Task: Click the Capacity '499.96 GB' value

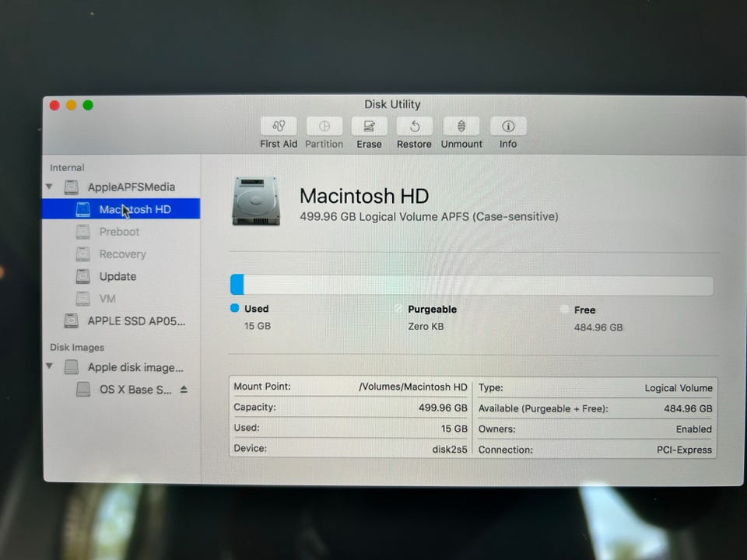Action: pyautogui.click(x=443, y=408)
